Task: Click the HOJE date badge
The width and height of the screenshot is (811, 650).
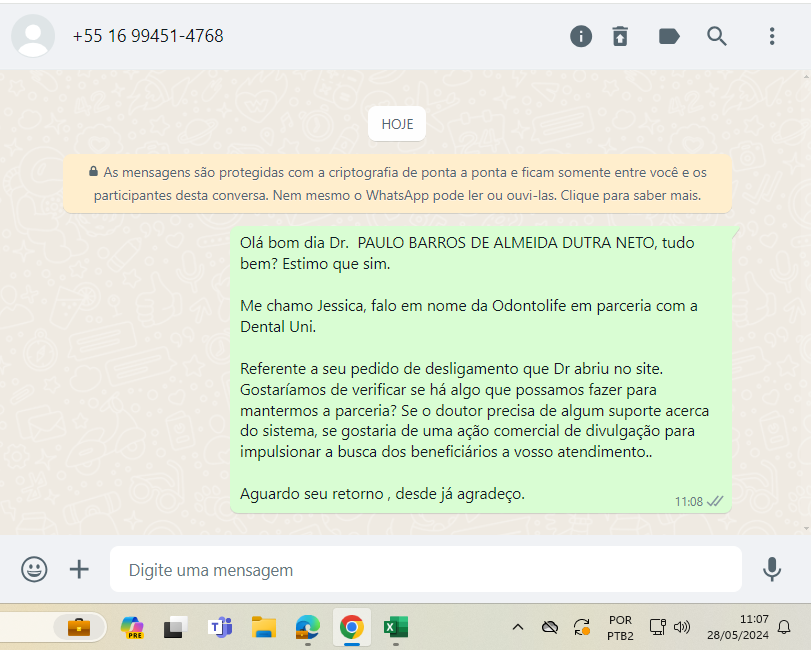Action: click(397, 124)
